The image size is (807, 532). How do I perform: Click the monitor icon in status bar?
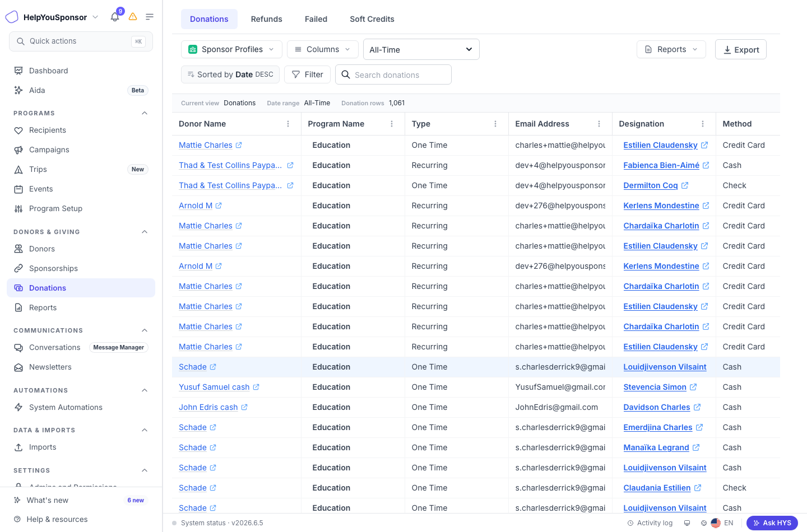click(687, 523)
